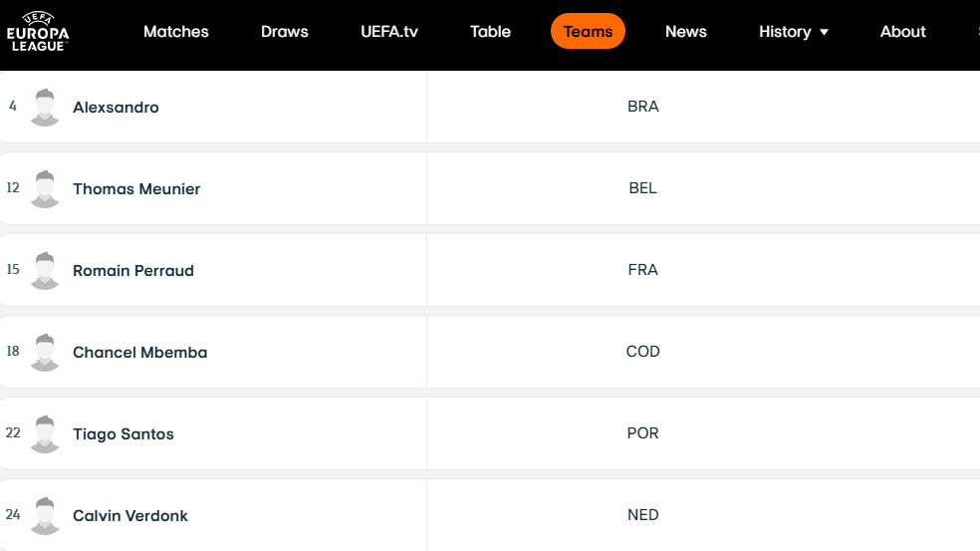This screenshot has height=551, width=980.
Task: Click Chancel Mbemba's player avatar icon
Action: pos(45,353)
